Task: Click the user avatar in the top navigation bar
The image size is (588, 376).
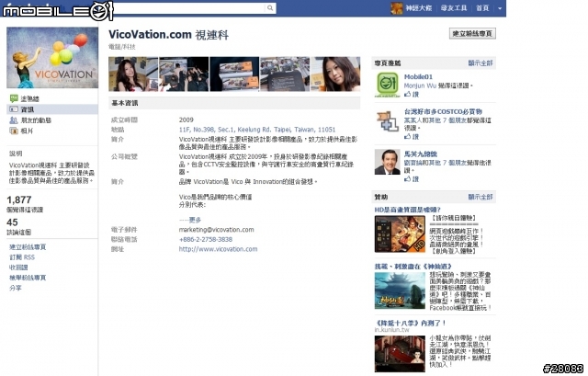Action: [396, 8]
